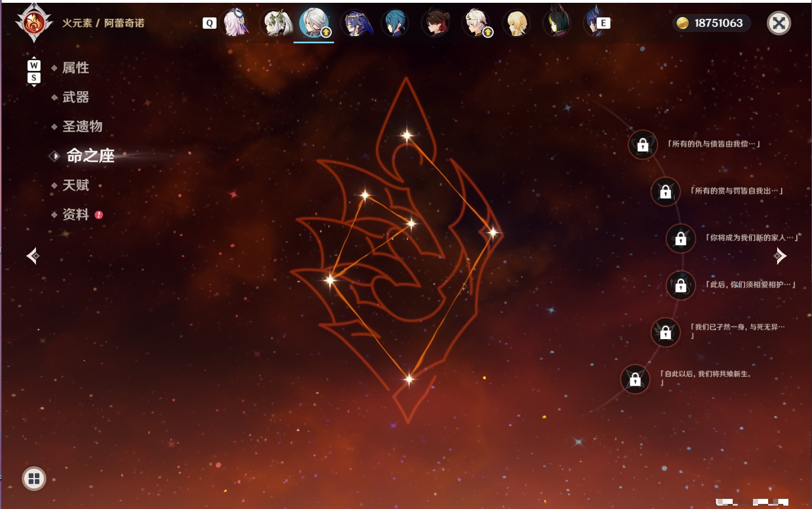The image size is (812, 509).
Task: Open the 天赋 menu tab
Action: pos(76,185)
